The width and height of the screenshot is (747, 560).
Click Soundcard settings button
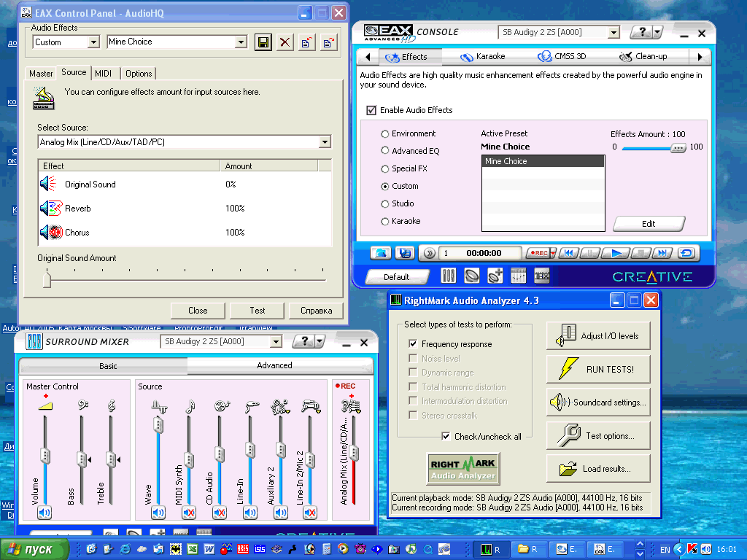point(598,402)
